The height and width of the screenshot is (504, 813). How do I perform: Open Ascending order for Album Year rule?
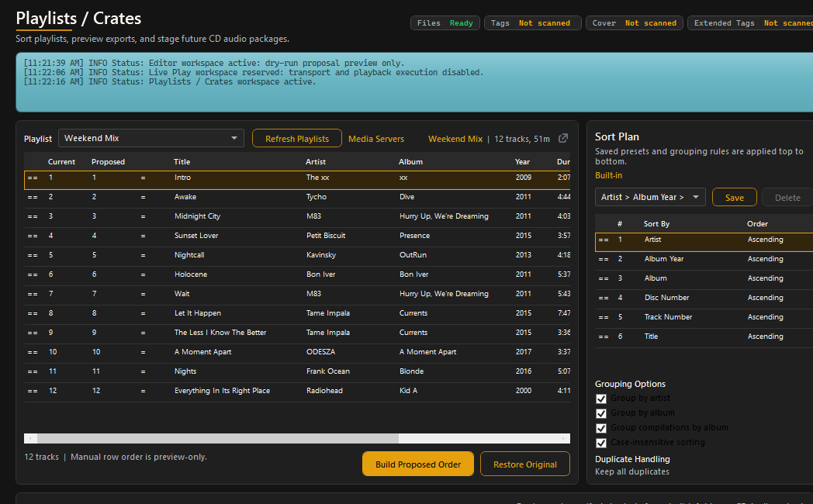tap(766, 258)
